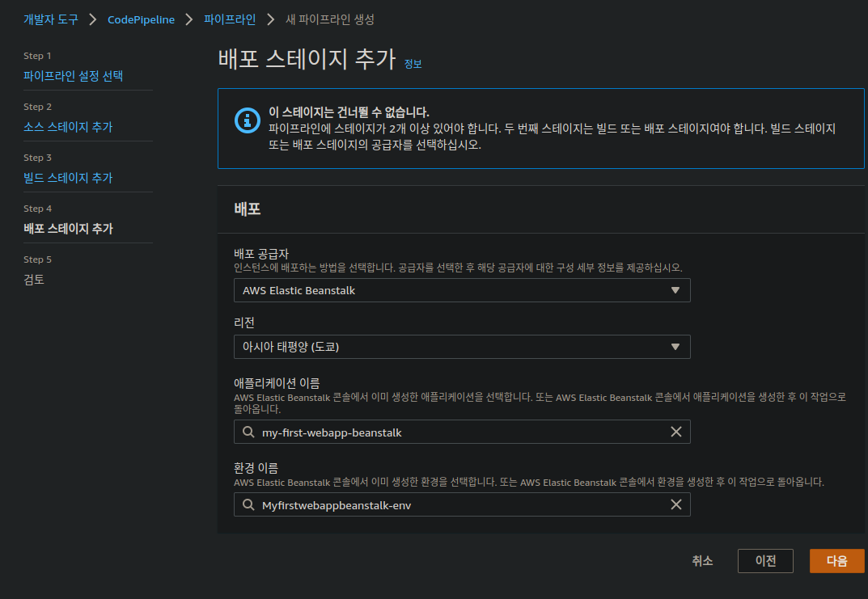Click the 리전 label
Screen dimensions: 868x599
(244, 323)
